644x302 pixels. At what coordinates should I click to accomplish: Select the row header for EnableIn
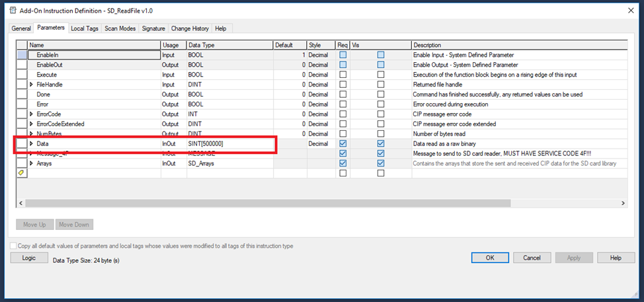click(x=22, y=55)
